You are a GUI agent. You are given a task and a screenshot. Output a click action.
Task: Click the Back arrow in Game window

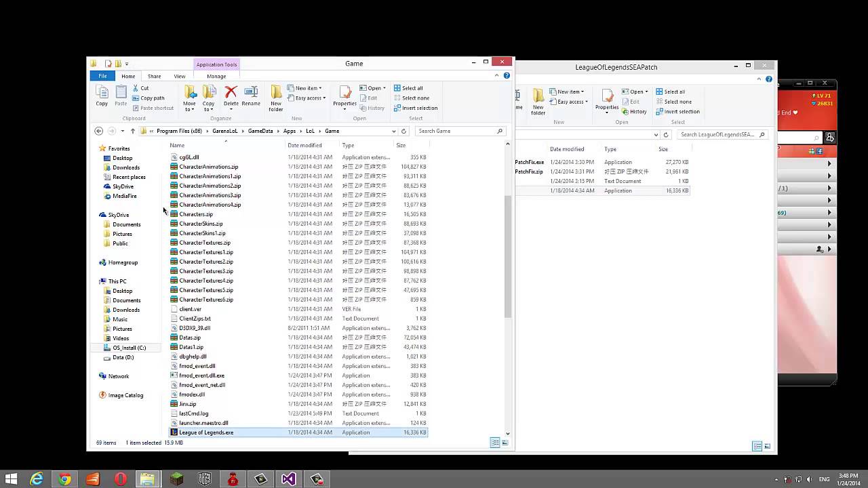click(x=99, y=131)
